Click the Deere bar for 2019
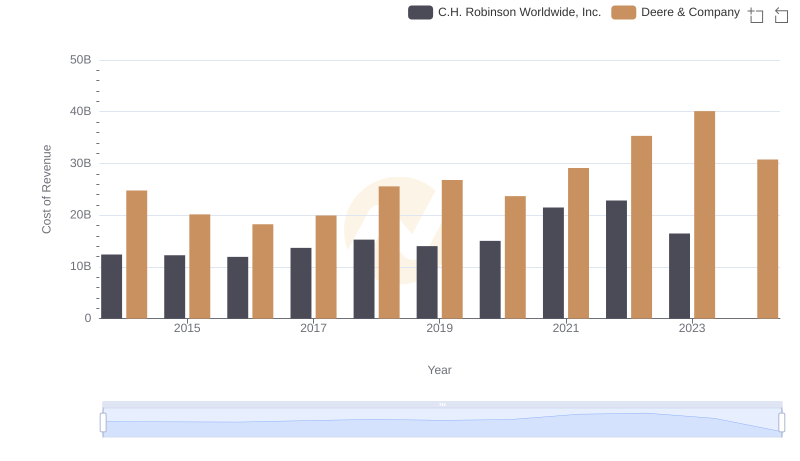This screenshot has height=461, width=800. coord(452,249)
